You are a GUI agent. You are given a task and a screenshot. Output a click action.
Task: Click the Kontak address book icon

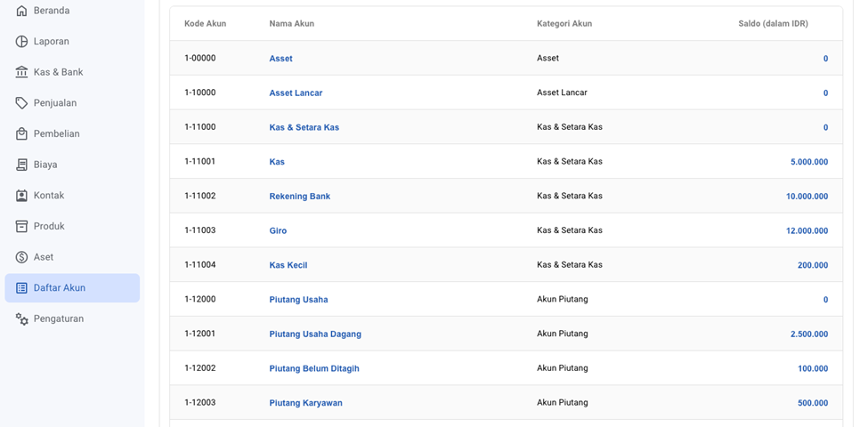pyautogui.click(x=22, y=196)
